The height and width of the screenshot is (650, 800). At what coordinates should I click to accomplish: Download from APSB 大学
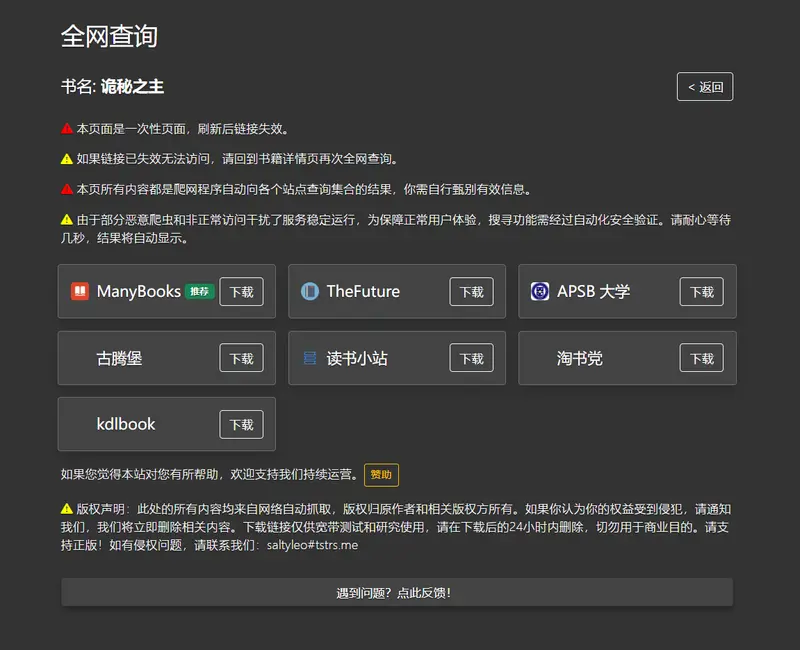(x=702, y=292)
